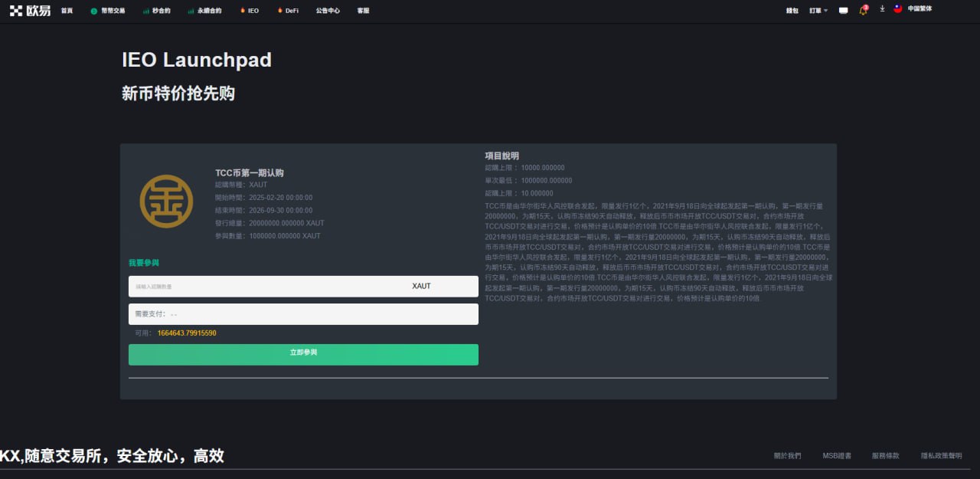The height and width of the screenshot is (479, 980).
Task: Click the flame icon next to IEO
Action: tap(243, 11)
